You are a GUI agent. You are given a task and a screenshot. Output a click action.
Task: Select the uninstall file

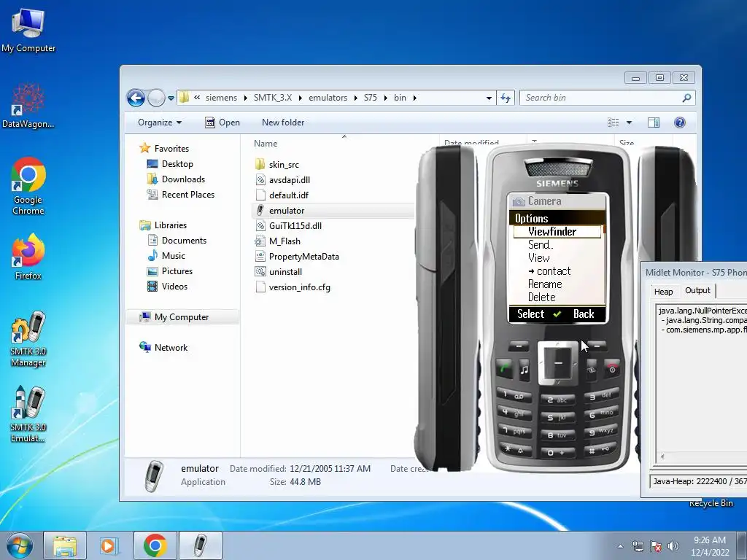coord(278,272)
